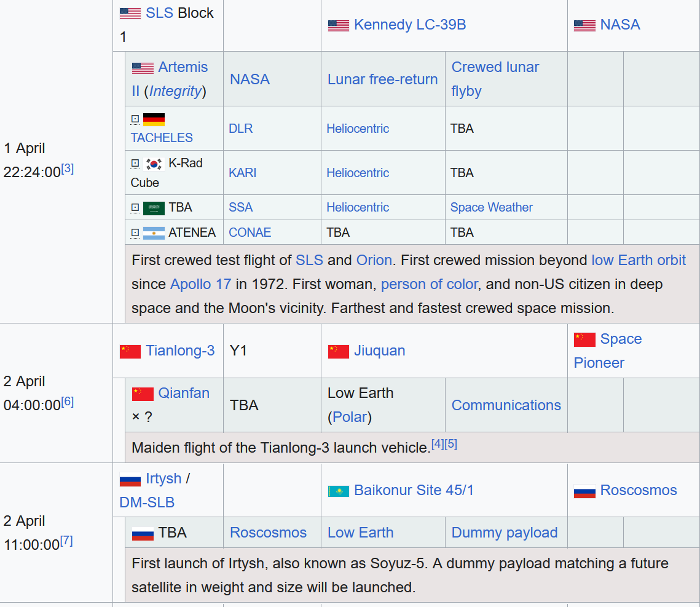Click Roscosmos operator link in TBA payload row
Screen dimensions: 700x607
click(269, 533)
